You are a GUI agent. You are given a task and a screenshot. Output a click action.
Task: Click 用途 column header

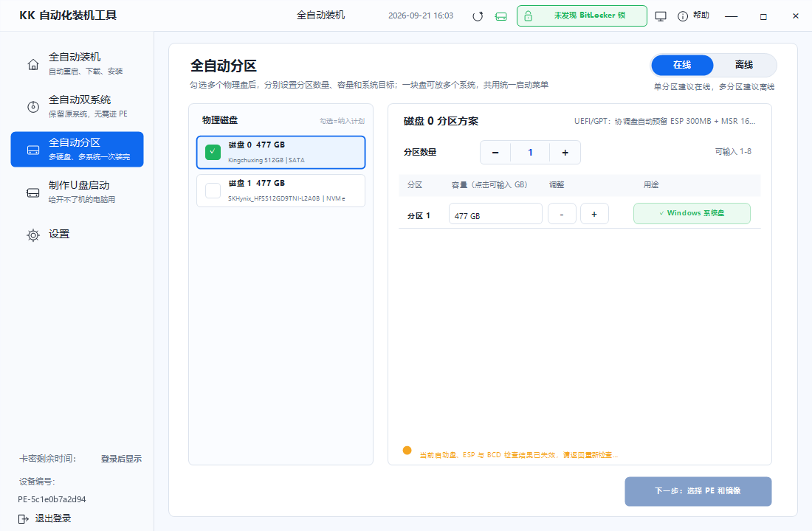[x=651, y=185]
